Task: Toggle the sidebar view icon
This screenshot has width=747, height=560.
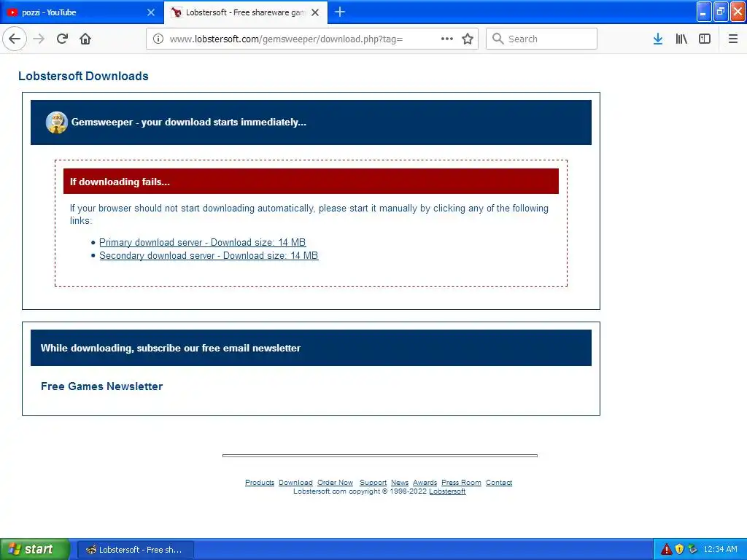Action: 705,39
